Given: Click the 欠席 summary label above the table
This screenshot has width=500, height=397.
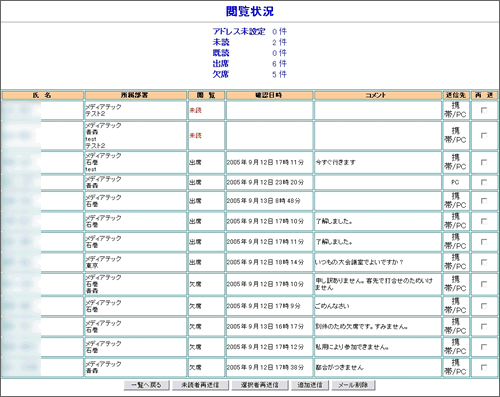Looking at the screenshot, I should (x=221, y=74).
